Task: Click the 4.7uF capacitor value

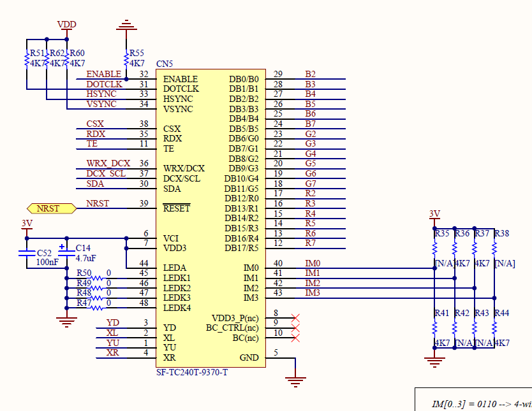Action: tap(85, 259)
